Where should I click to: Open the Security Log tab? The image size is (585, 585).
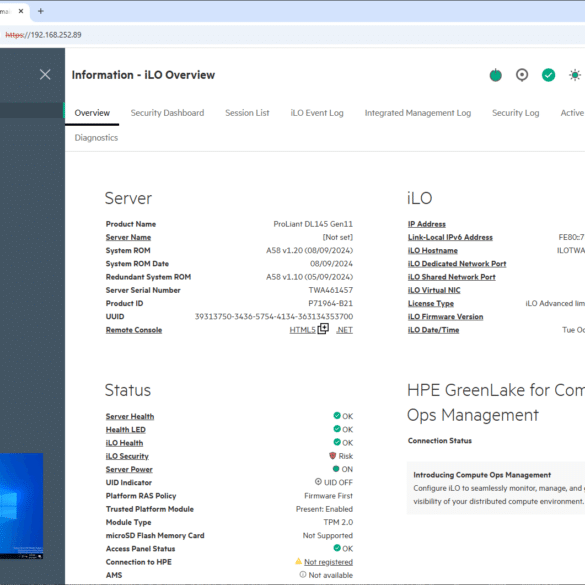tap(516, 113)
